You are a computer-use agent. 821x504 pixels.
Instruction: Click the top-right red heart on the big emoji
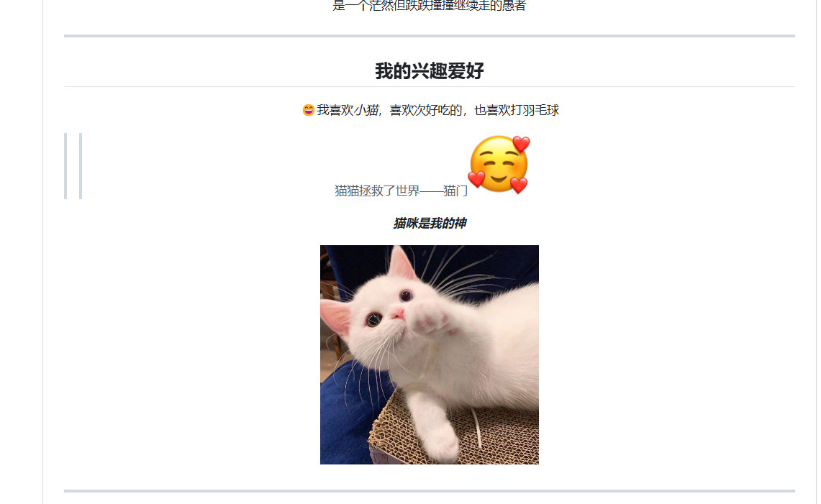click(x=521, y=144)
